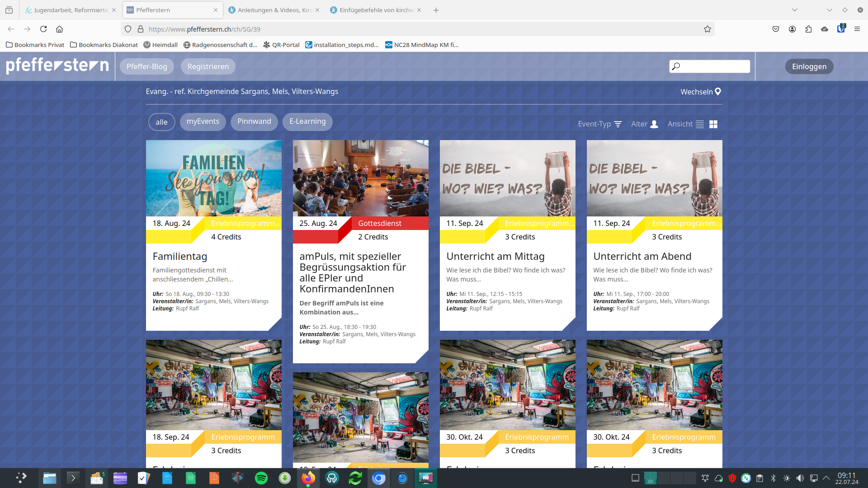Open the Registrieren page
Image resolution: width=868 pixels, height=488 pixels.
coord(208,66)
